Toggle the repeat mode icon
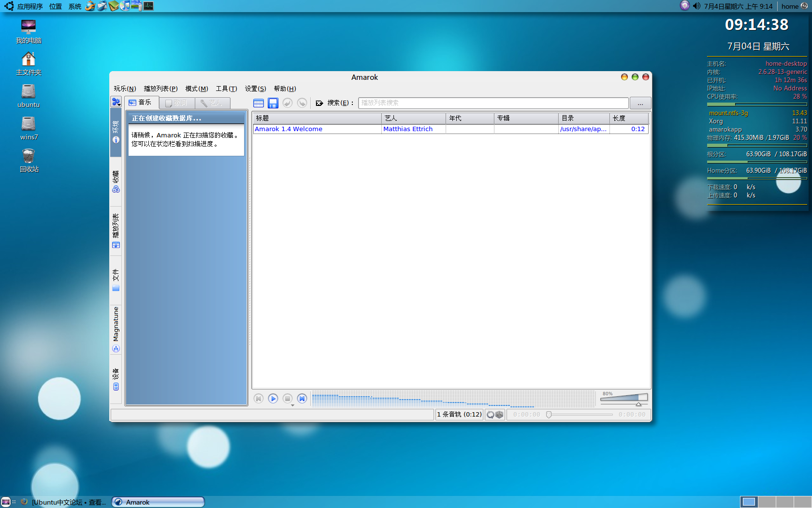The height and width of the screenshot is (508, 812). click(x=491, y=415)
